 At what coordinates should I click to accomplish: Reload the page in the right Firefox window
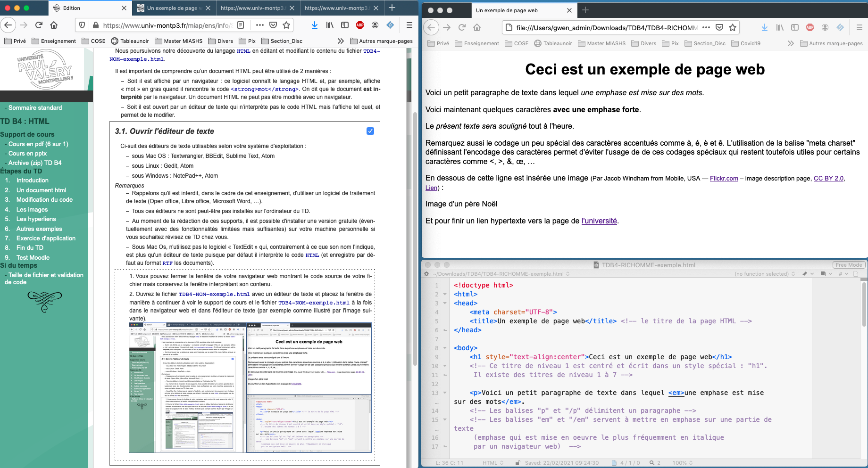tap(462, 27)
